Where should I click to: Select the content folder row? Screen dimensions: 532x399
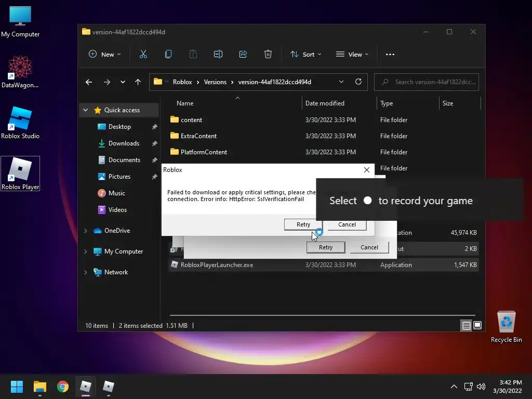click(324, 120)
